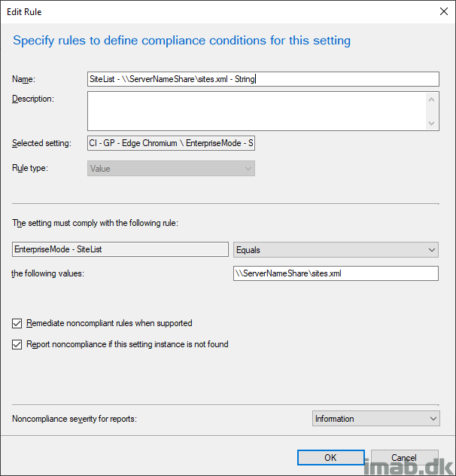
Task: Click the up arrow in Description scrollbar
Action: 431,99
